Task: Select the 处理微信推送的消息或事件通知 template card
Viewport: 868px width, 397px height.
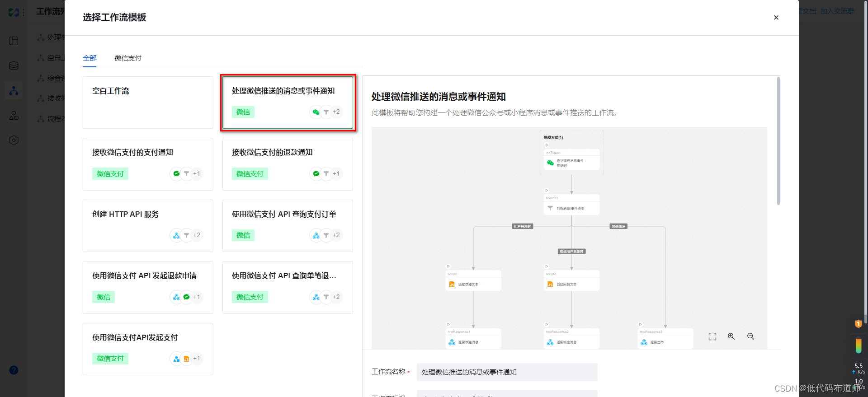Action: (x=288, y=103)
